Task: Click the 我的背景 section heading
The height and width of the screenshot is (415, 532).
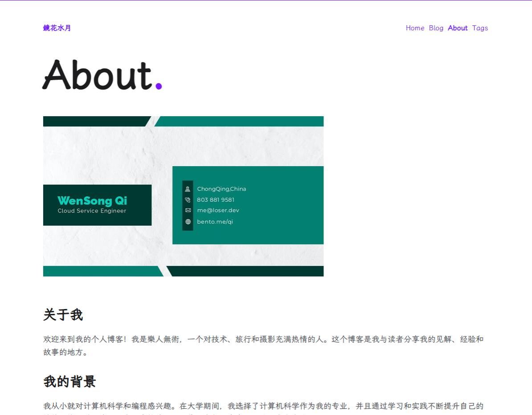Action: [x=70, y=382]
